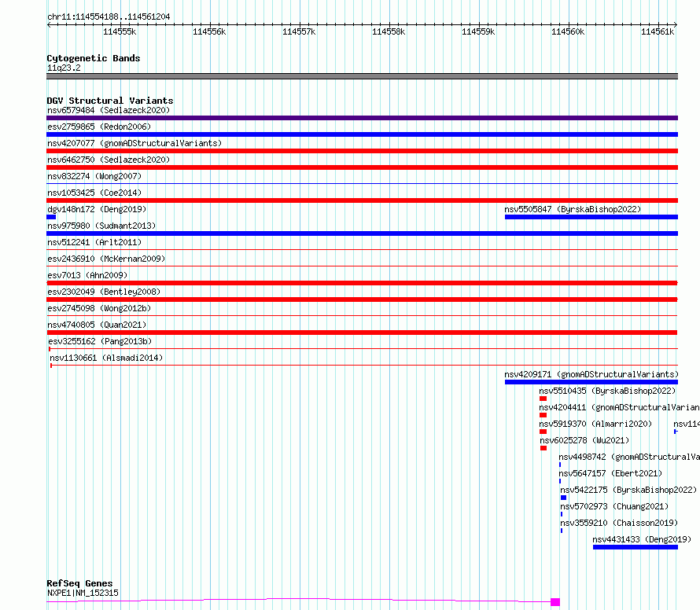Viewport: 700px width, 610px height.
Task: Click the blue nsv975980 variant bar
Action: tap(362, 233)
